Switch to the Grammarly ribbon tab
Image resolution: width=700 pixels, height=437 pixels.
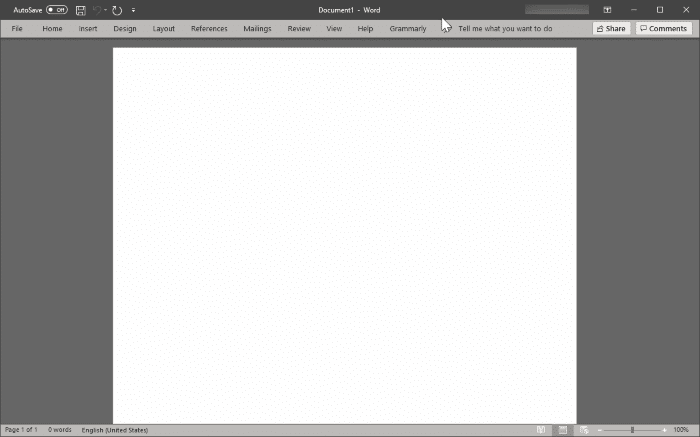coord(408,29)
